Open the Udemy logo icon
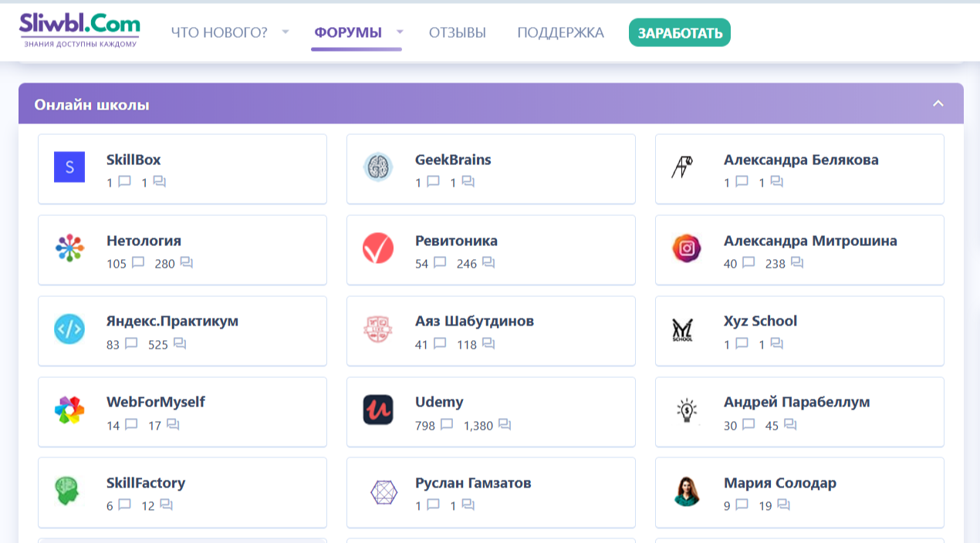The image size is (980, 543). tap(378, 410)
